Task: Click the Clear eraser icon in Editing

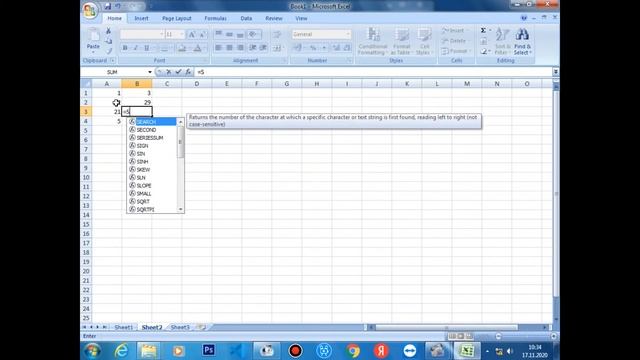Action: click(x=484, y=51)
